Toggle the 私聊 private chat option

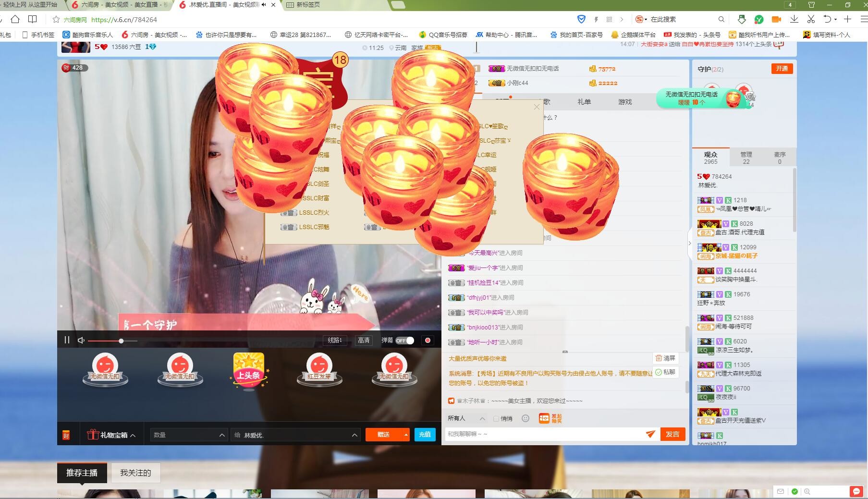click(665, 372)
